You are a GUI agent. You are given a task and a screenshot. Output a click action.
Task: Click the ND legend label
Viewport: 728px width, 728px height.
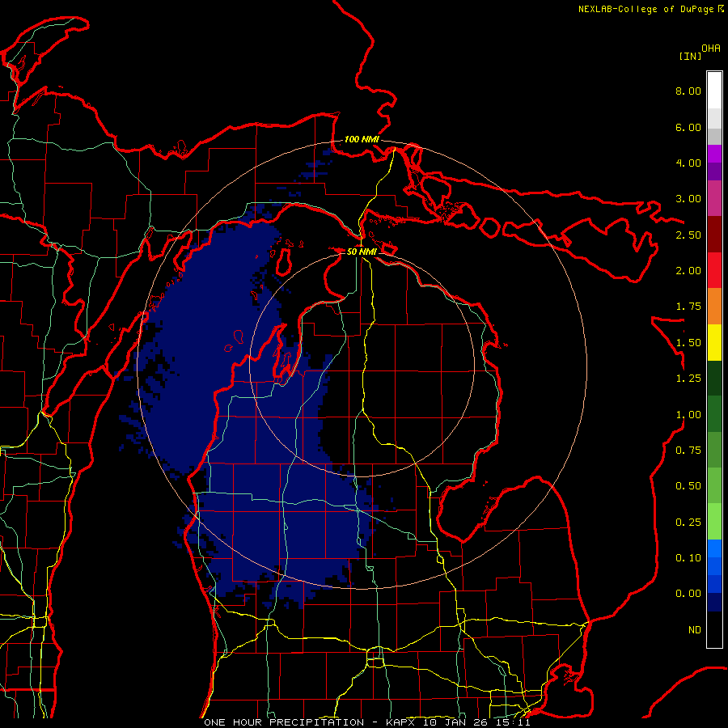click(695, 630)
